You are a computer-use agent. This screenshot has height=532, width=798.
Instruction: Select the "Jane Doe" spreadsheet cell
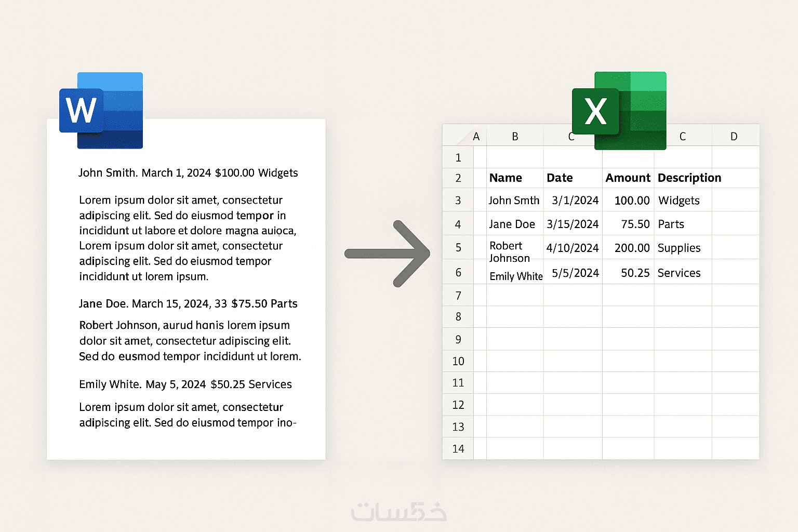[515, 224]
